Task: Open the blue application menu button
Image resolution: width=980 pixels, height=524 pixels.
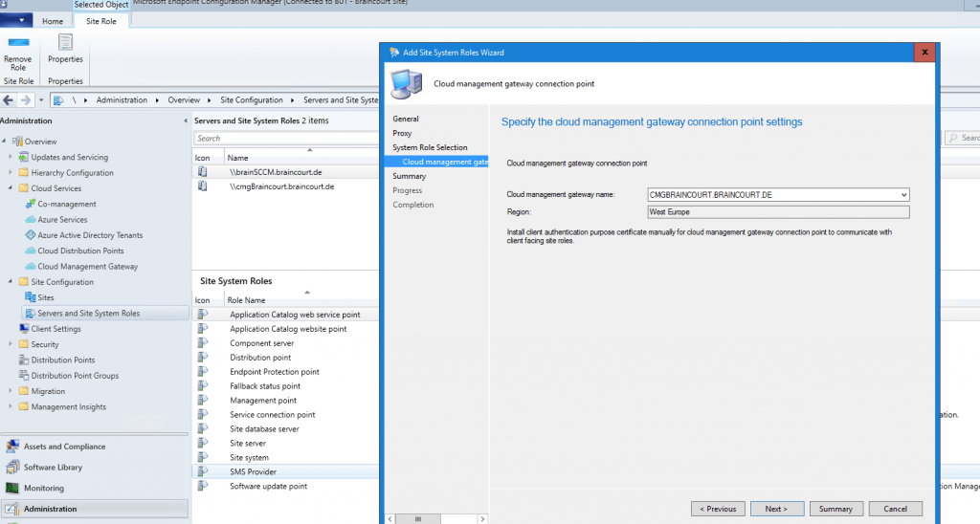Action: click(x=16, y=20)
